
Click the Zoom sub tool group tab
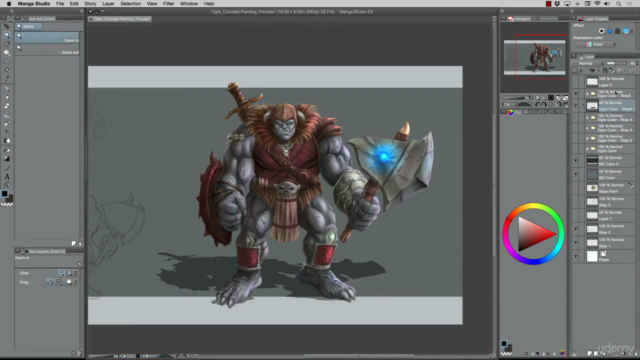[x=29, y=27]
